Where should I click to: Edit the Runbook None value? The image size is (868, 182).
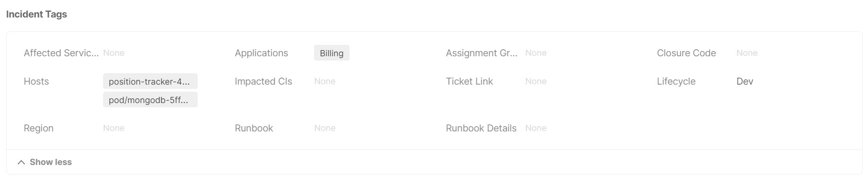325,128
